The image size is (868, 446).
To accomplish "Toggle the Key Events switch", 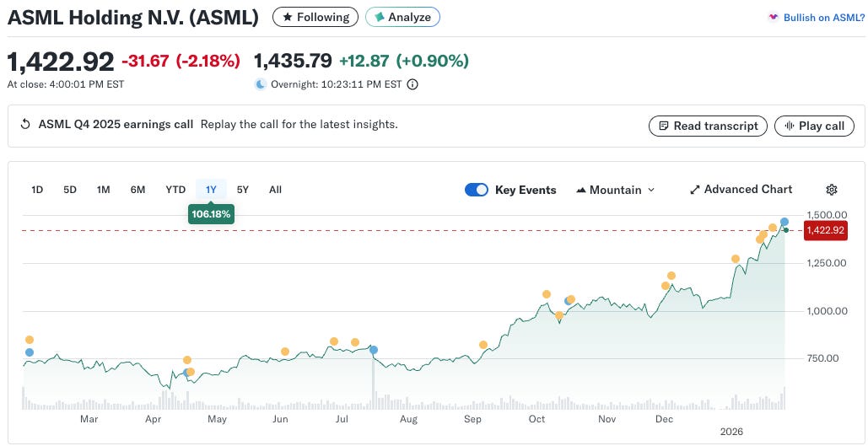I will [476, 190].
